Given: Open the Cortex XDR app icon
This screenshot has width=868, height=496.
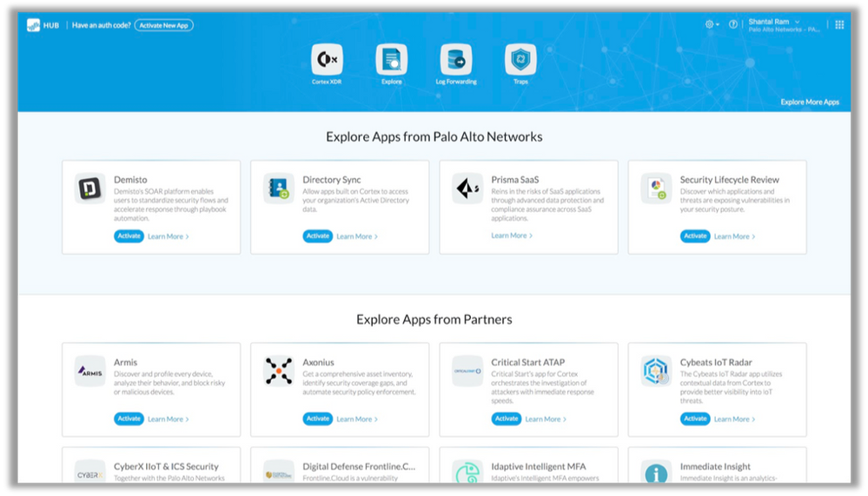Looking at the screenshot, I should 327,59.
